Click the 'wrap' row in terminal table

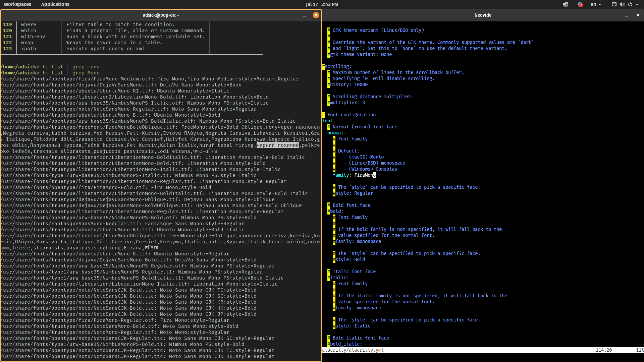pos(106,43)
